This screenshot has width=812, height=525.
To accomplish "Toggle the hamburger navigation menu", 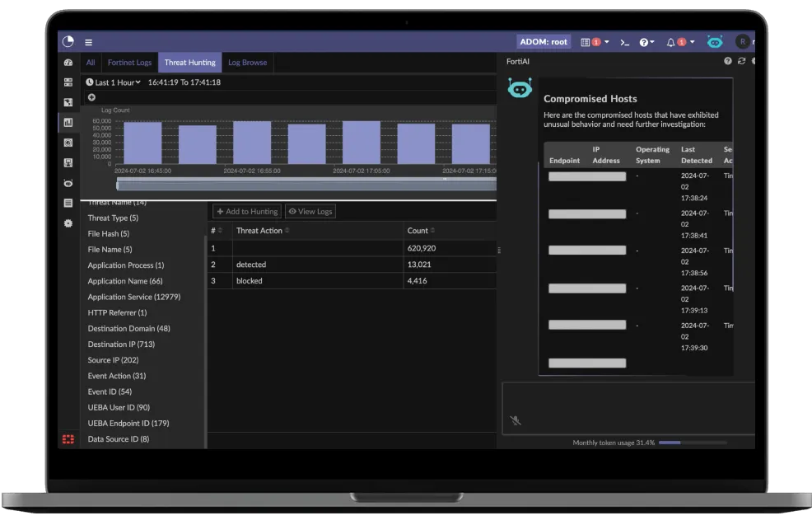I will [89, 43].
